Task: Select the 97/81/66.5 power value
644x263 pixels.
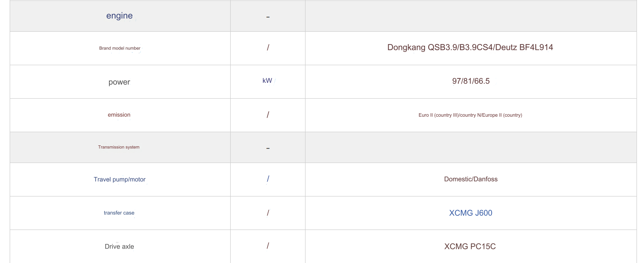Action: [x=471, y=81]
